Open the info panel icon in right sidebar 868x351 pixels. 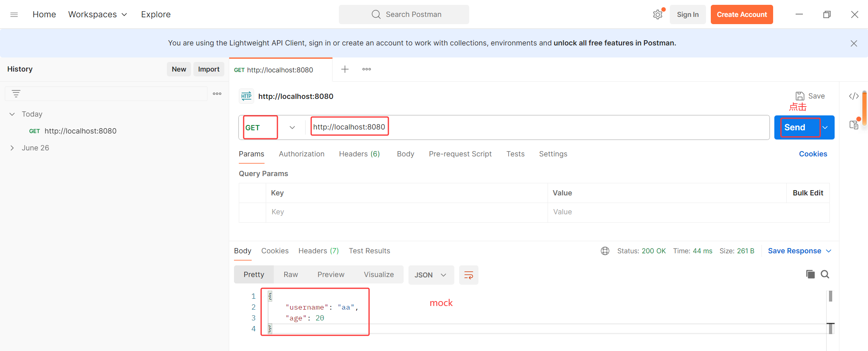[x=854, y=125]
